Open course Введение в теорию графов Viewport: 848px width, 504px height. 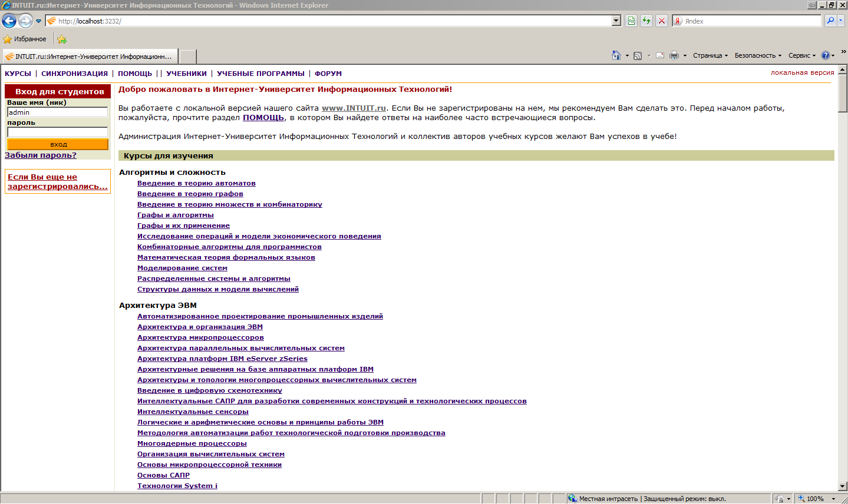coord(190,194)
